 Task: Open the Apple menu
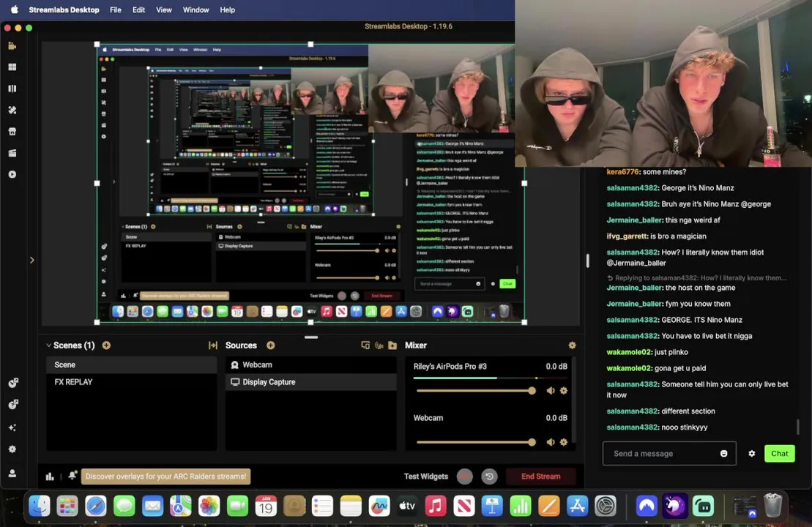click(14, 10)
